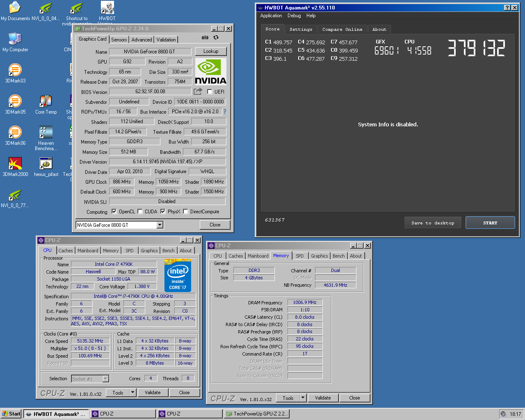The height and width of the screenshot is (420, 525).
Task: Click the GPU-Z title bar icon
Action: coord(78,29)
